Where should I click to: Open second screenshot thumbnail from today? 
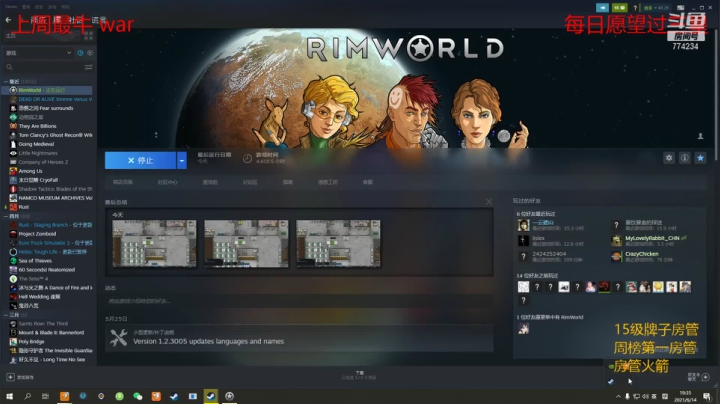coord(246,243)
